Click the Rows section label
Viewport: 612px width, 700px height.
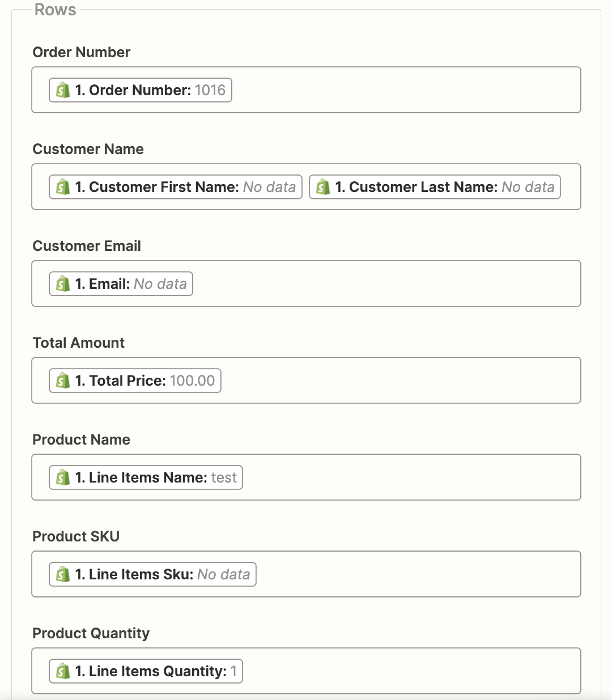pyautogui.click(x=54, y=10)
